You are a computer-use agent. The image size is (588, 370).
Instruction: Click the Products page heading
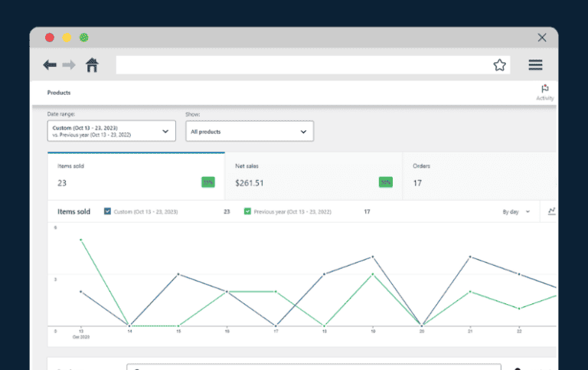coord(59,93)
